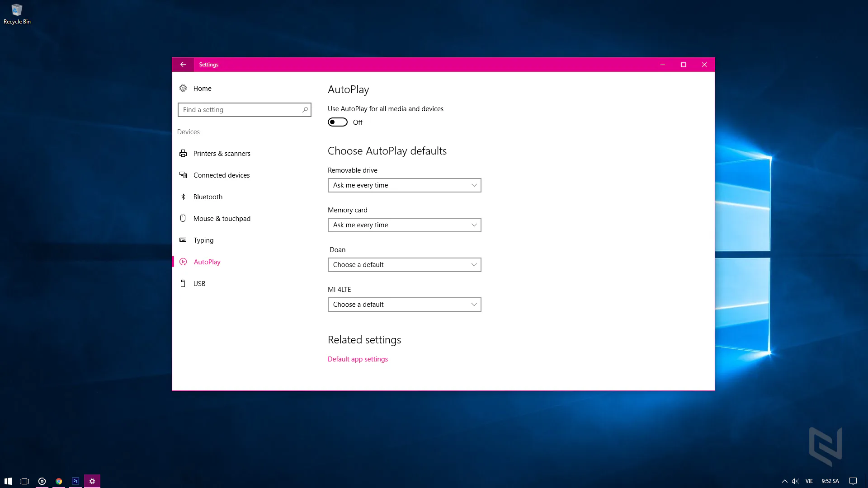Open the Action Center notification icon
868x488 pixels.
click(853, 481)
